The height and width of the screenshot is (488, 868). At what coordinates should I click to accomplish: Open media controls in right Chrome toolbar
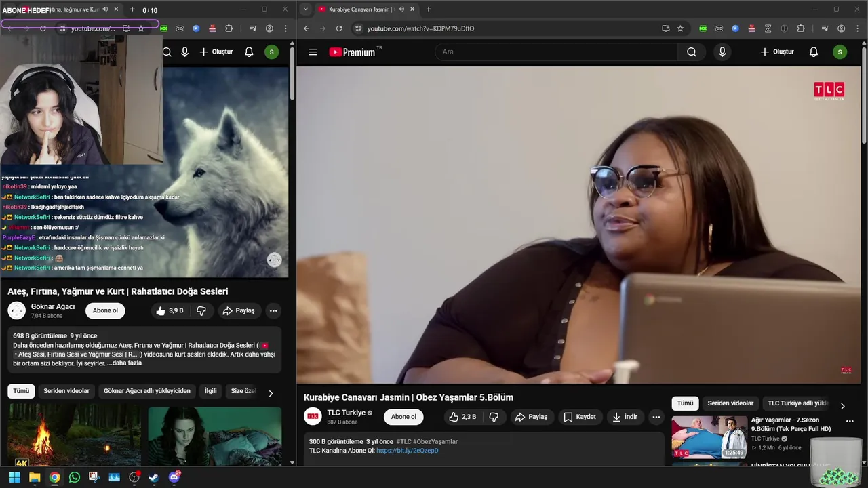[825, 28]
